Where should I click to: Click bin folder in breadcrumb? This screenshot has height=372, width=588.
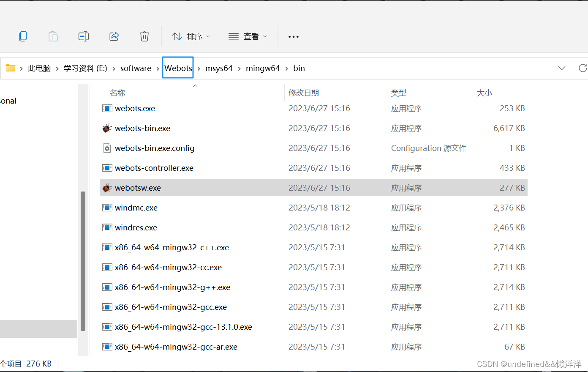coord(299,68)
